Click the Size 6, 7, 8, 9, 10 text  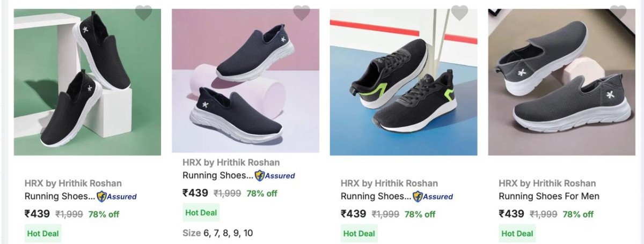217,233
